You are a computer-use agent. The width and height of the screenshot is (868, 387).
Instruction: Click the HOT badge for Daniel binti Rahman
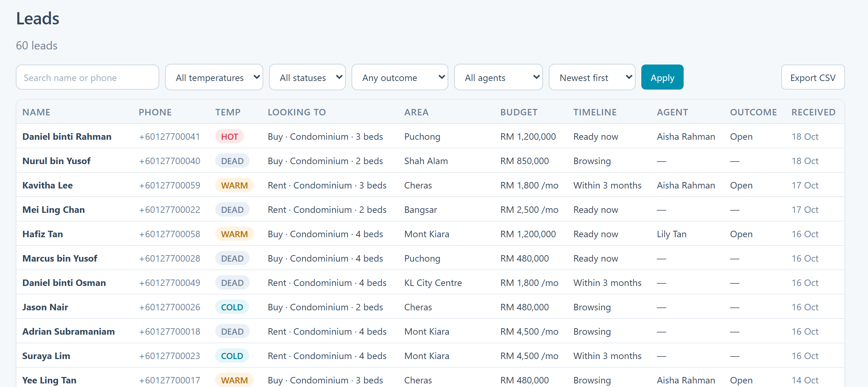[230, 137]
